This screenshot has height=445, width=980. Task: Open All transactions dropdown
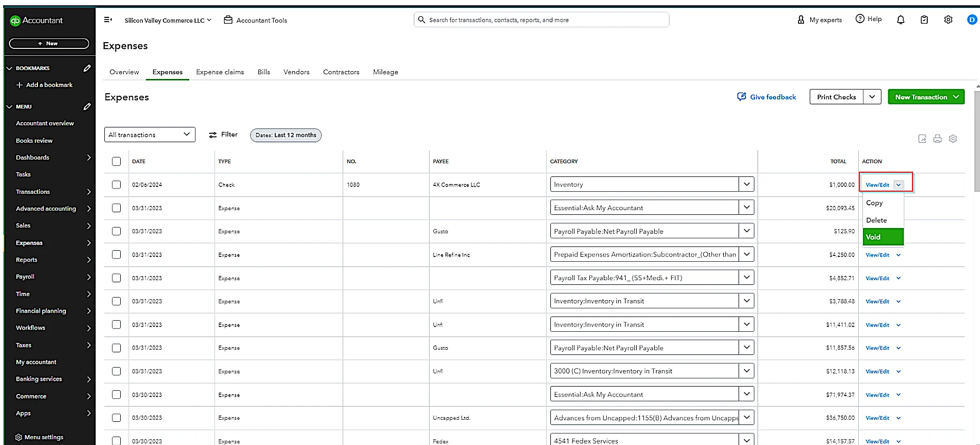(150, 134)
